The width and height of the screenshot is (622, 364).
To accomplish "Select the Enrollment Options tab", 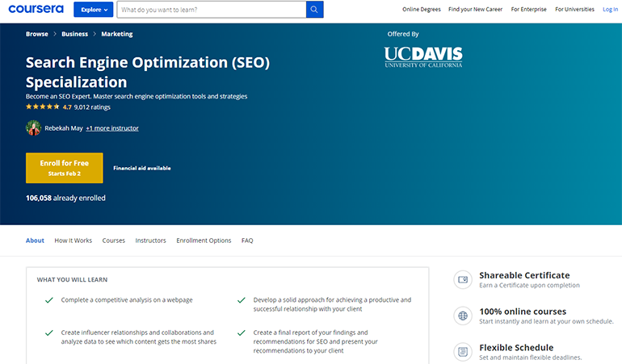I will 204,241.
